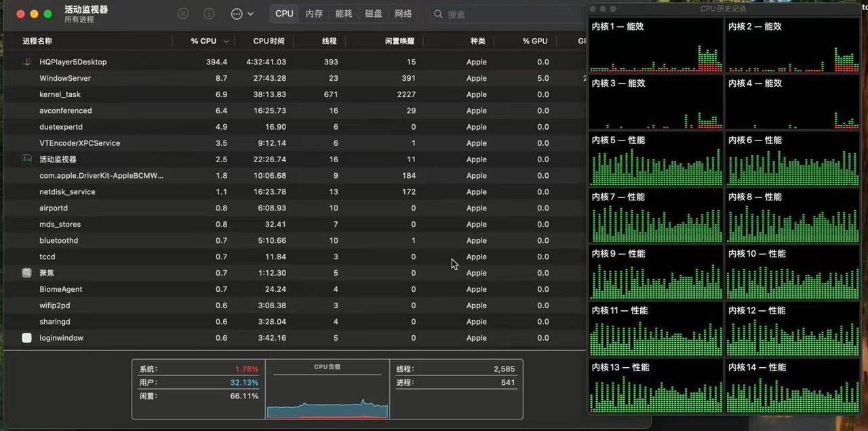Sort by 闲置唤醒 column header
The height and width of the screenshot is (431, 868).
(x=399, y=41)
